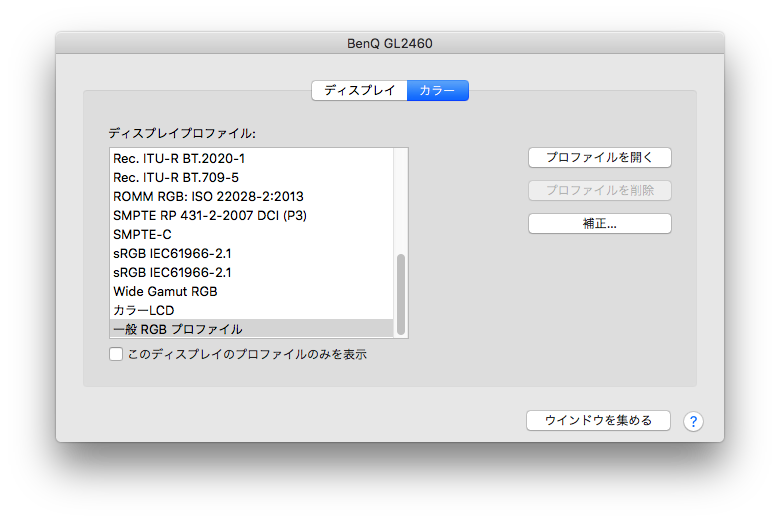Enable このディスプレイのプロファイルのみを表示 checkbox
The height and width of the screenshot is (522, 780).
click(116, 354)
